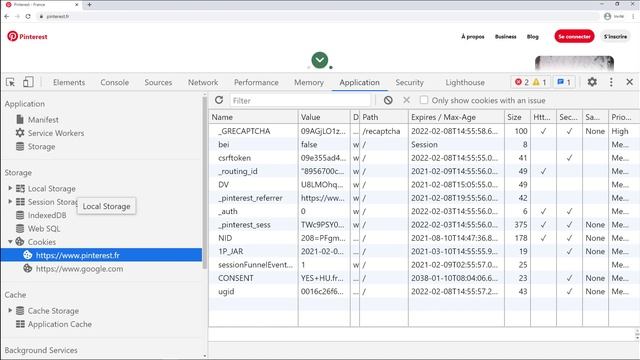The height and width of the screenshot is (360, 640).
Task: Switch to the Elements tab
Action: point(69,82)
